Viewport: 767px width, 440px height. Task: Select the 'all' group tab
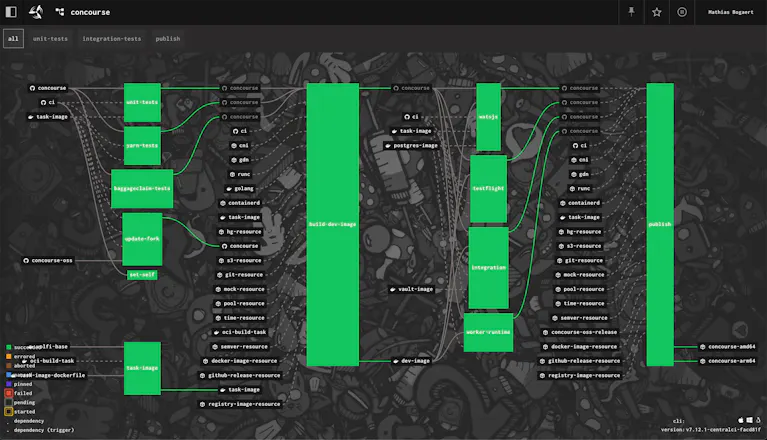coord(13,39)
